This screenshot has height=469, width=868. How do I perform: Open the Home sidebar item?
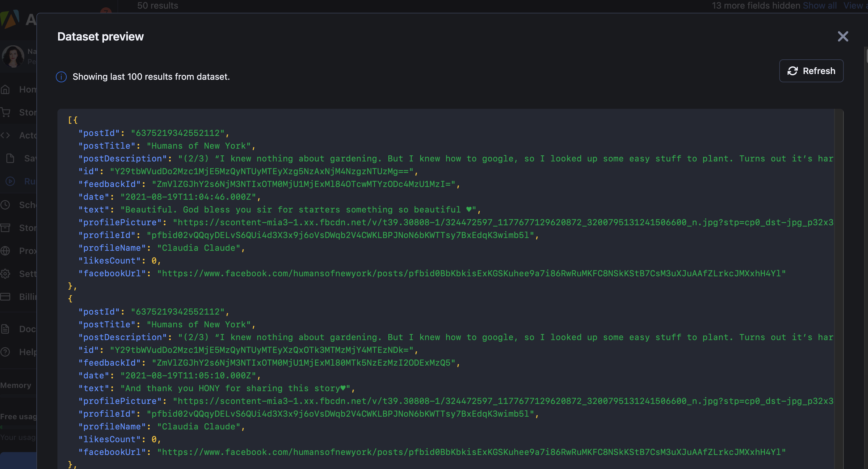click(x=19, y=90)
